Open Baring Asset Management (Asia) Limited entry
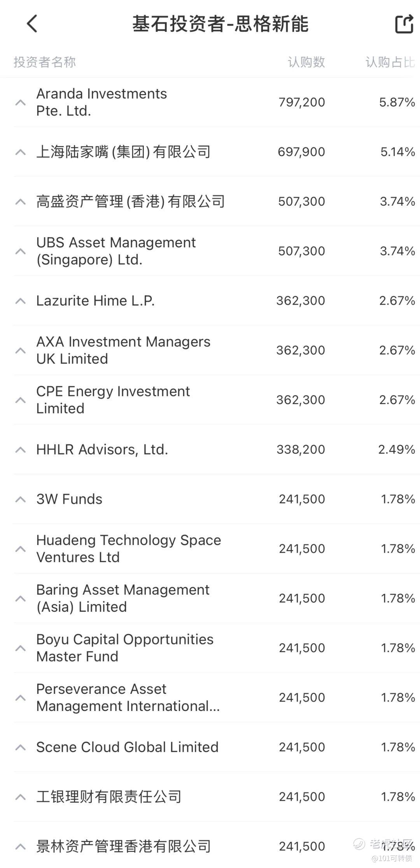The height and width of the screenshot is (868, 420). [123, 598]
